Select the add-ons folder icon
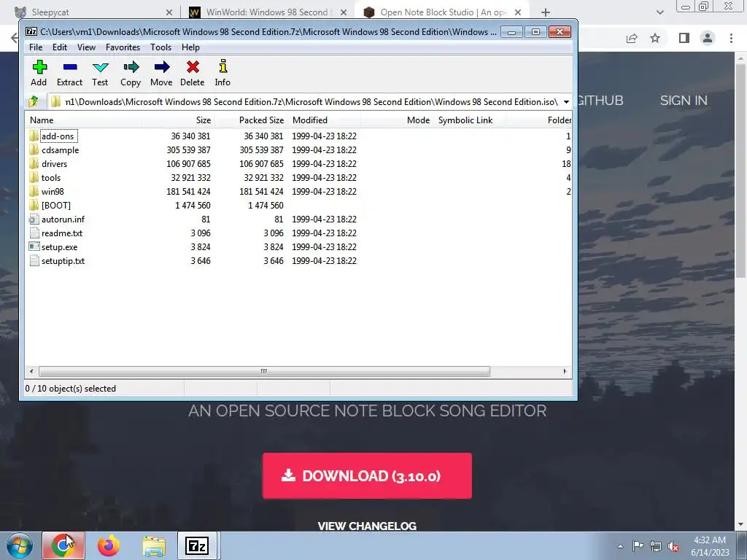747x560 pixels. click(34, 136)
